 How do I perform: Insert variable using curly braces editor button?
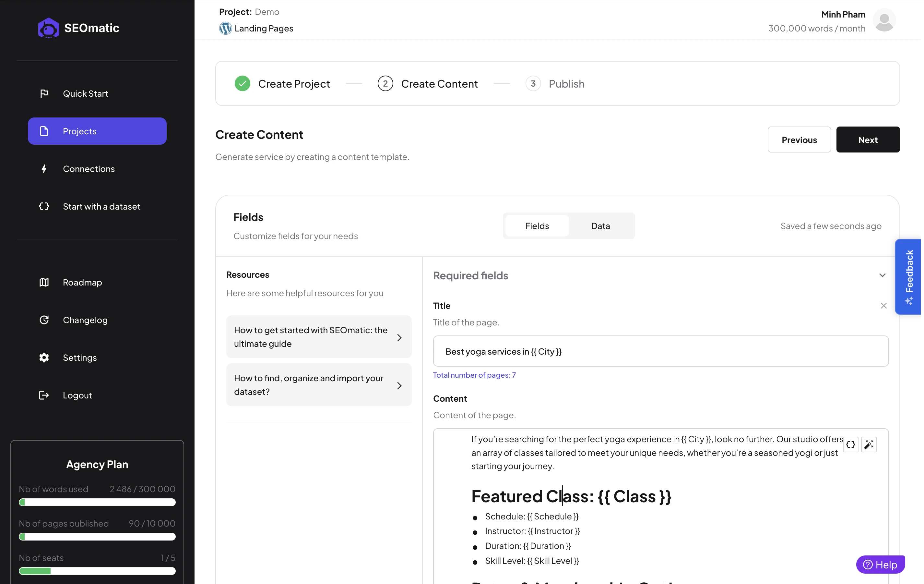click(x=850, y=444)
